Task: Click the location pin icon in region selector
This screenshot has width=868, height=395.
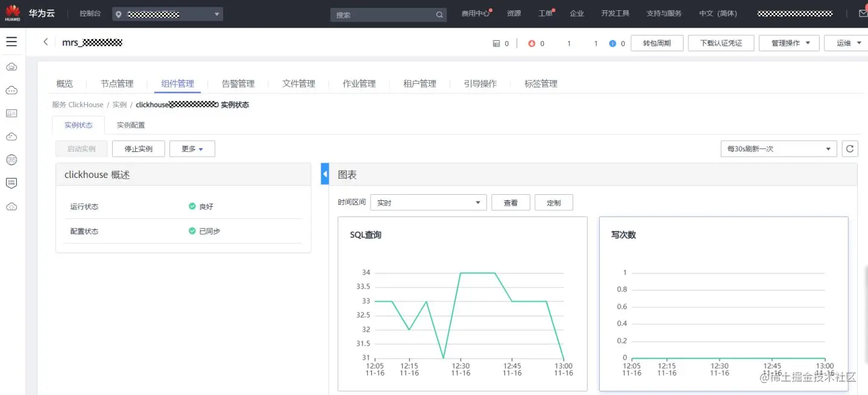Action: pyautogui.click(x=119, y=14)
